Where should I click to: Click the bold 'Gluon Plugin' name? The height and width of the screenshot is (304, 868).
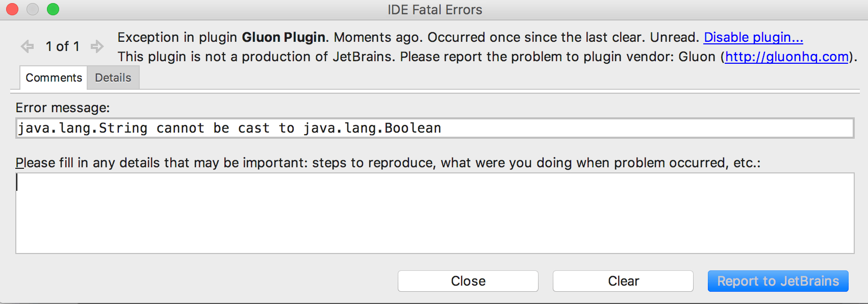tap(284, 37)
